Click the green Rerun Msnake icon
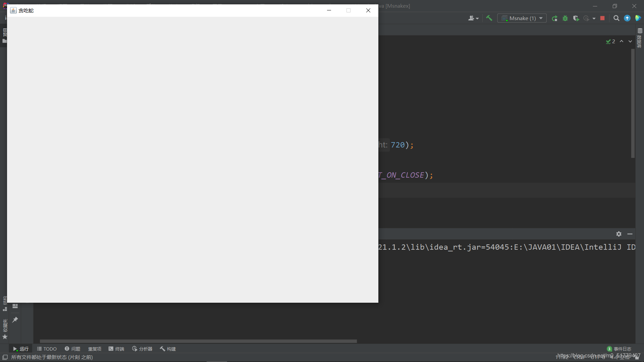644x362 pixels. tap(554, 18)
